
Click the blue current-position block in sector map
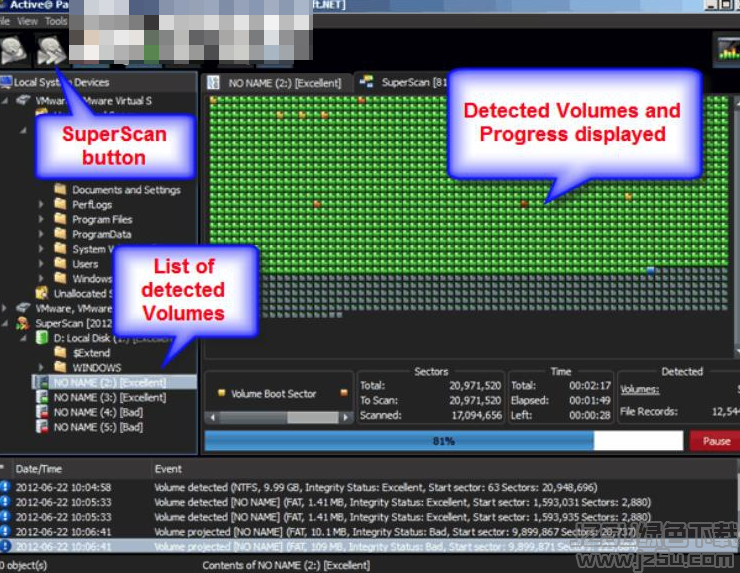tap(651, 270)
